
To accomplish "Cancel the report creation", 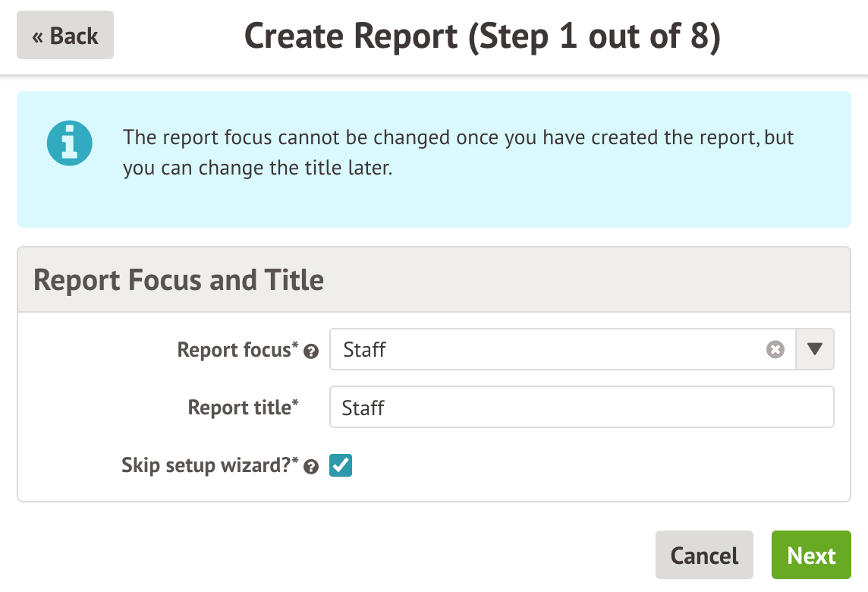I will tap(704, 556).
